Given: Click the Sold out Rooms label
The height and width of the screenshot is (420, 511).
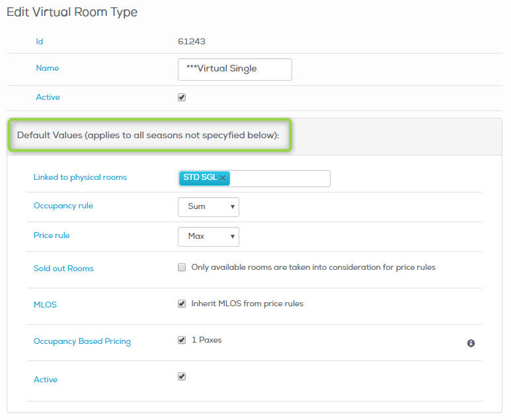Looking at the screenshot, I should pyautogui.click(x=63, y=269).
